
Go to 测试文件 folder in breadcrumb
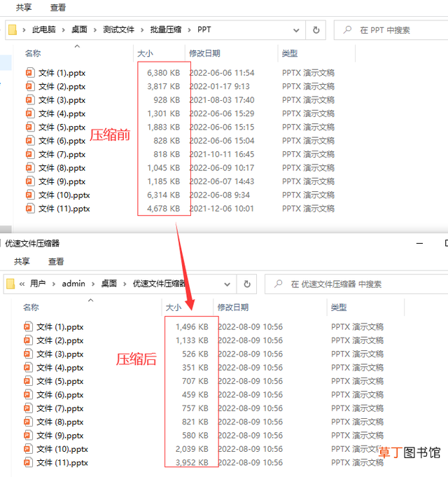[x=118, y=29]
